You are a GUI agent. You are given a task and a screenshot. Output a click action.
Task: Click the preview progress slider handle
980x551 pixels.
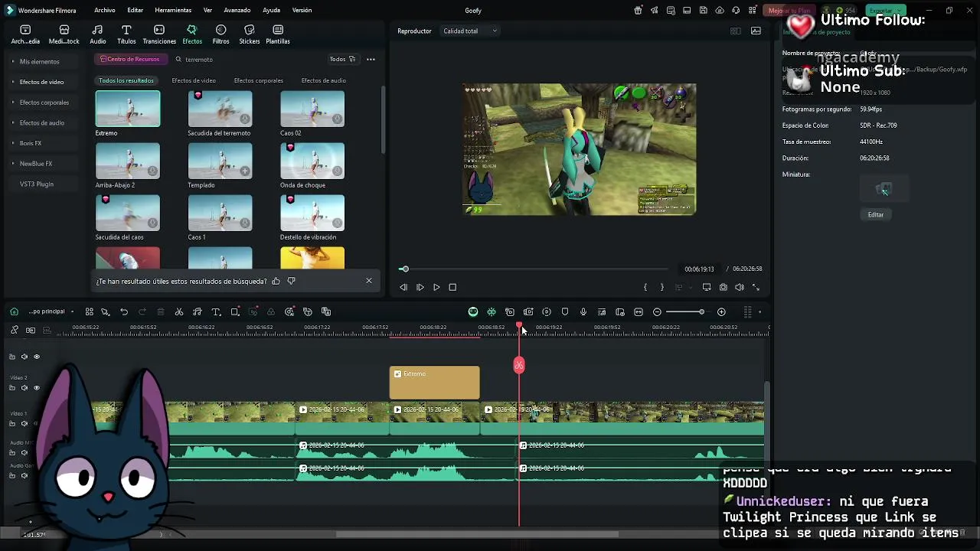405,269
